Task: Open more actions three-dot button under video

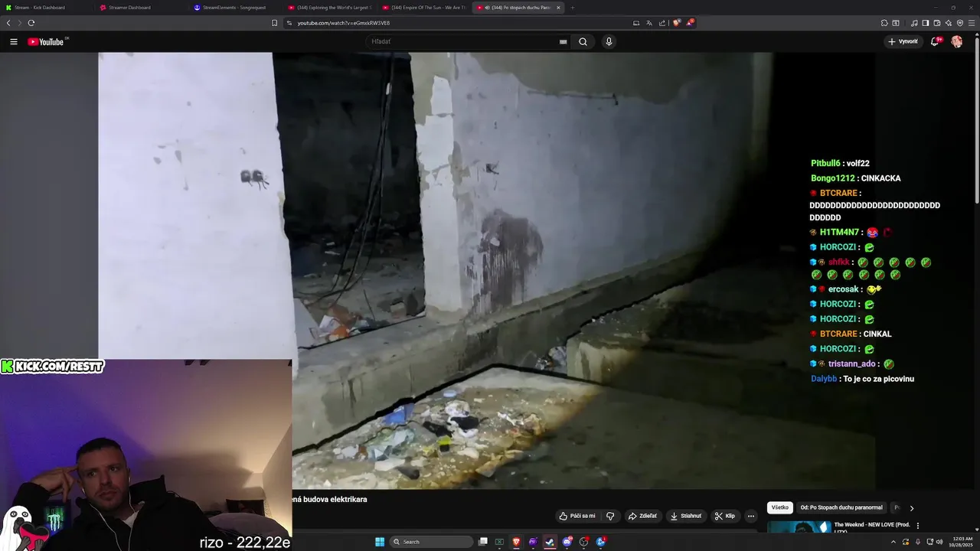Action: tap(750, 516)
